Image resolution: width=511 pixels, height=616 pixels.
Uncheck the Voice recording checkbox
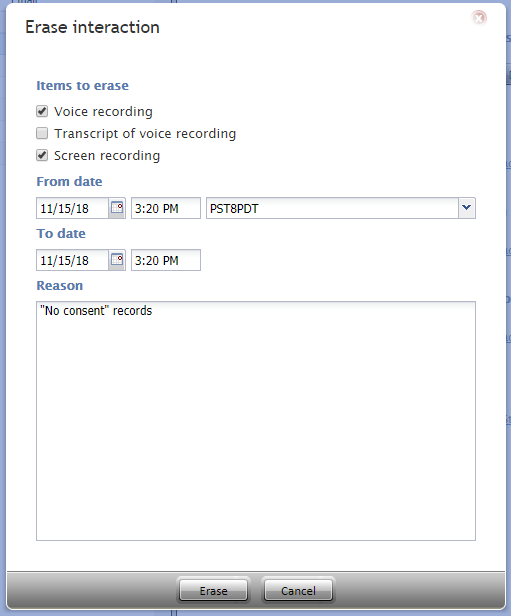[x=42, y=111]
